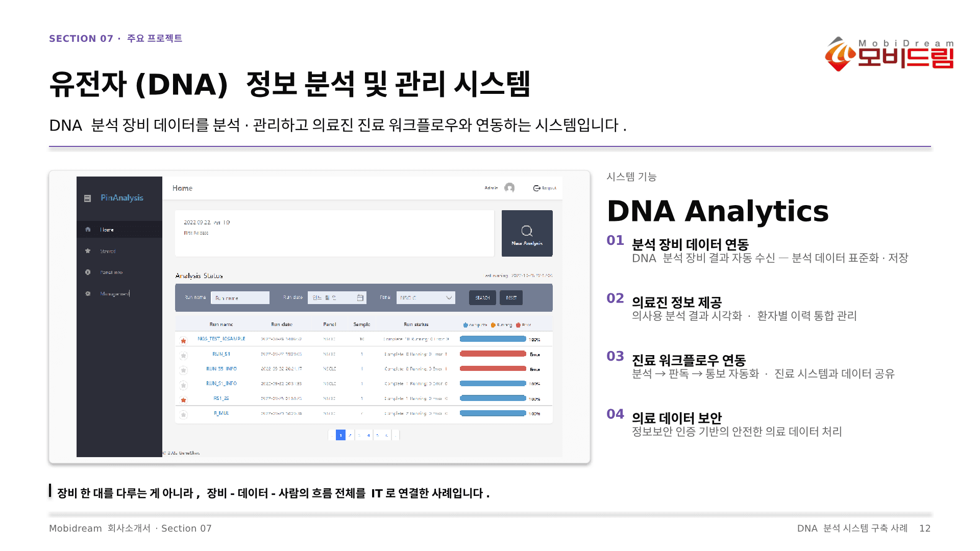Click the Sample column header

(x=362, y=324)
